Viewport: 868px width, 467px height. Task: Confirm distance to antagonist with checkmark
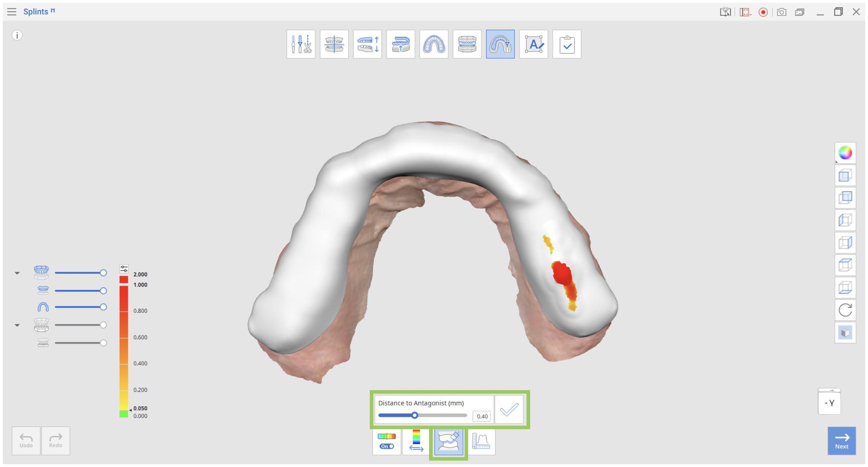(x=509, y=410)
